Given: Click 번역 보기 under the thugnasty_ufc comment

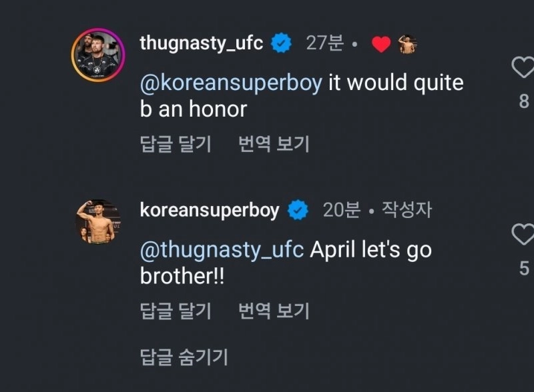Looking at the screenshot, I should [274, 144].
